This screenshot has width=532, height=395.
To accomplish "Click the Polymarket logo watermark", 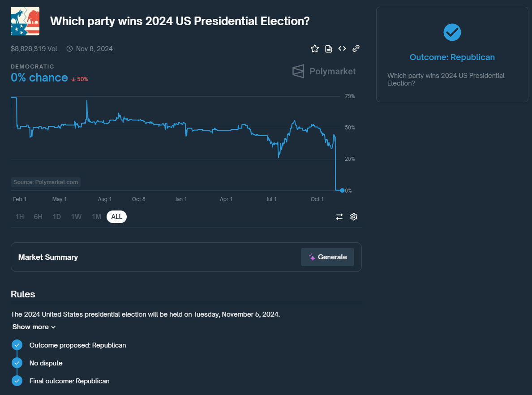I will point(324,71).
